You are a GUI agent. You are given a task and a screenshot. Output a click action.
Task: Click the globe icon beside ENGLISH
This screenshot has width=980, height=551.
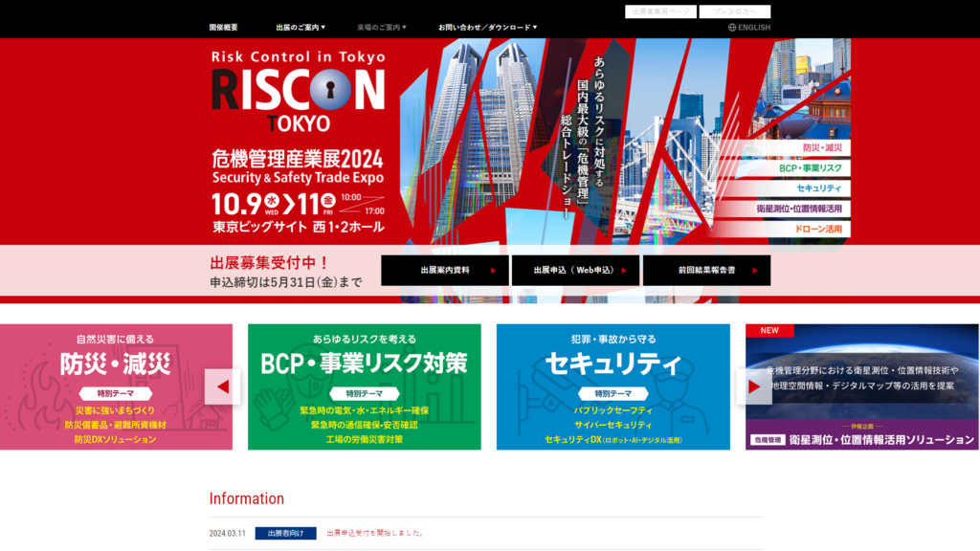[732, 28]
